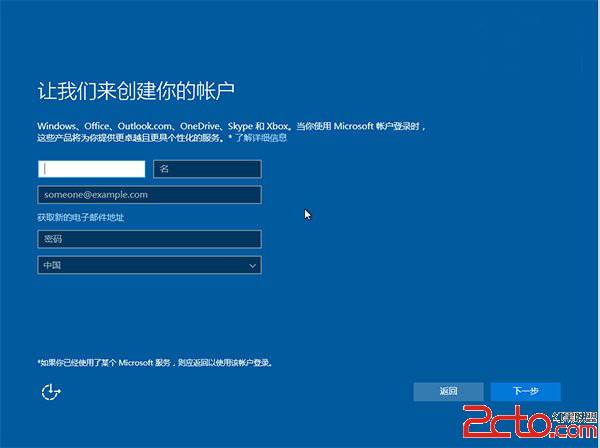Viewport: 600px width, 448px height.
Task: Open the Ease of Access icon
Action: coord(51,392)
